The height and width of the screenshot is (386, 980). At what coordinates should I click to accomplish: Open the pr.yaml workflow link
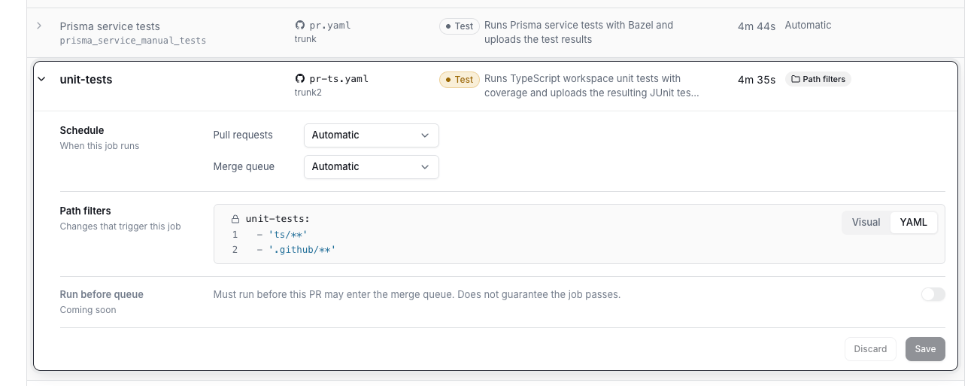pyautogui.click(x=330, y=26)
